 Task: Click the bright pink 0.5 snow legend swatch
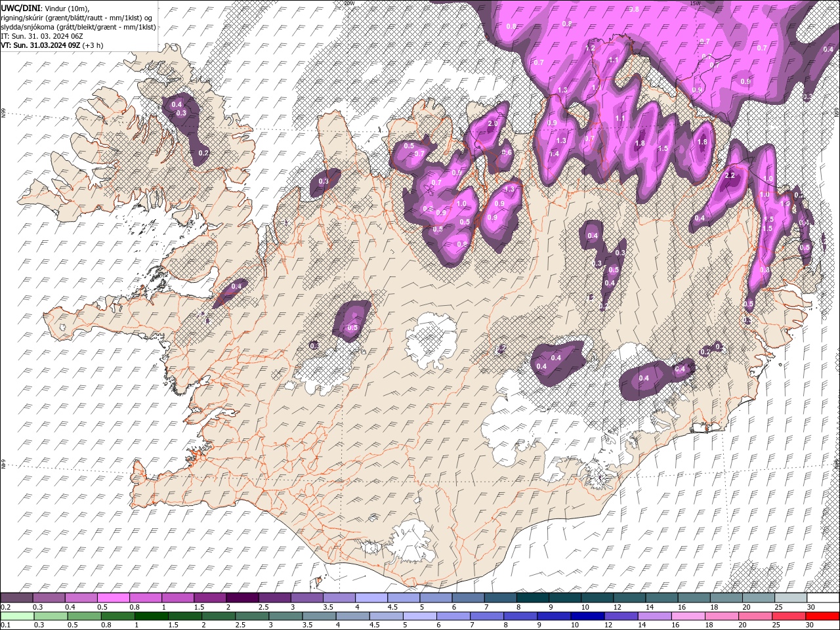pos(113,598)
